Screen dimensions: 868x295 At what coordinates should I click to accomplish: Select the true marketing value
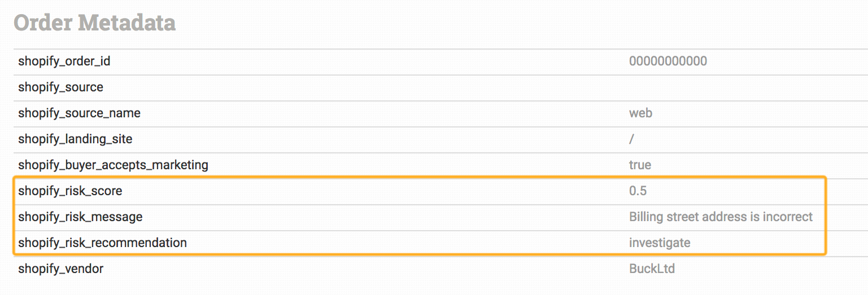click(x=640, y=165)
